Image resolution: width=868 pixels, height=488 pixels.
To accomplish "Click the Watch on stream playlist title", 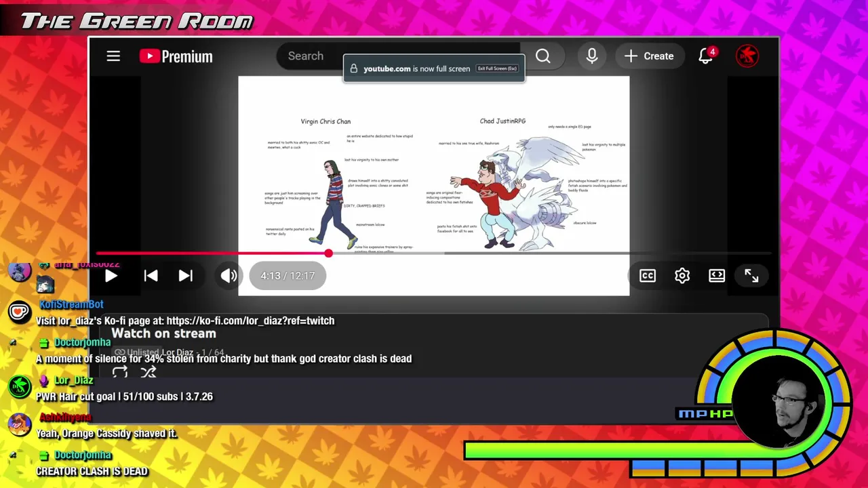I will (163, 333).
